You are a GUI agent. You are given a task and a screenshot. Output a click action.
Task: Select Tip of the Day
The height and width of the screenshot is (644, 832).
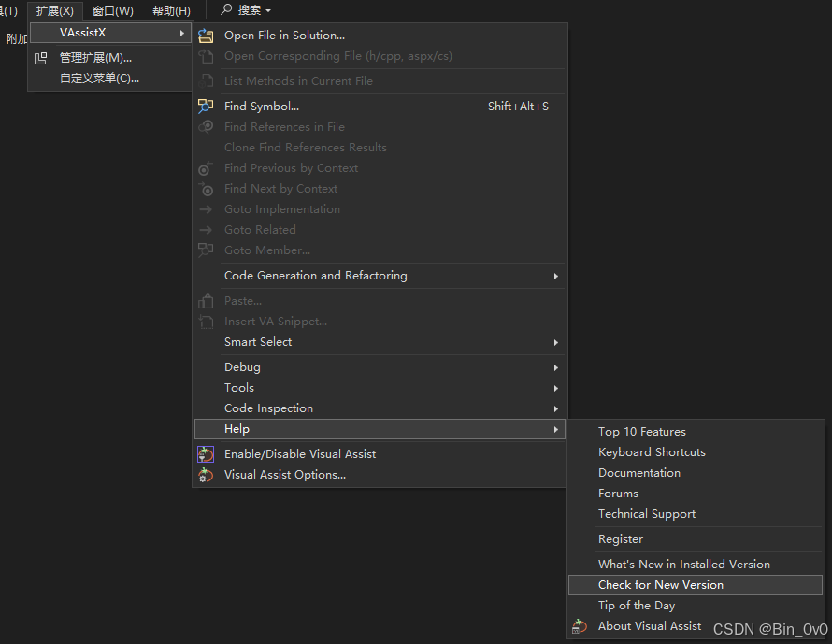click(x=696, y=606)
